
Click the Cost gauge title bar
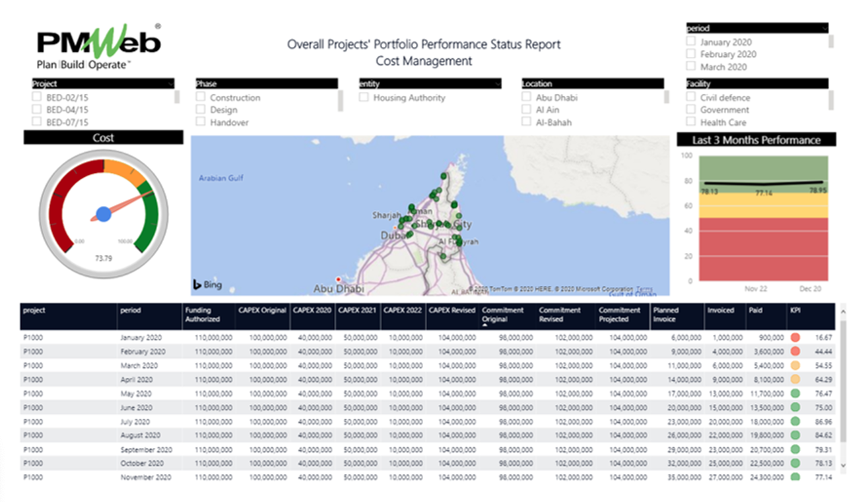click(x=103, y=138)
